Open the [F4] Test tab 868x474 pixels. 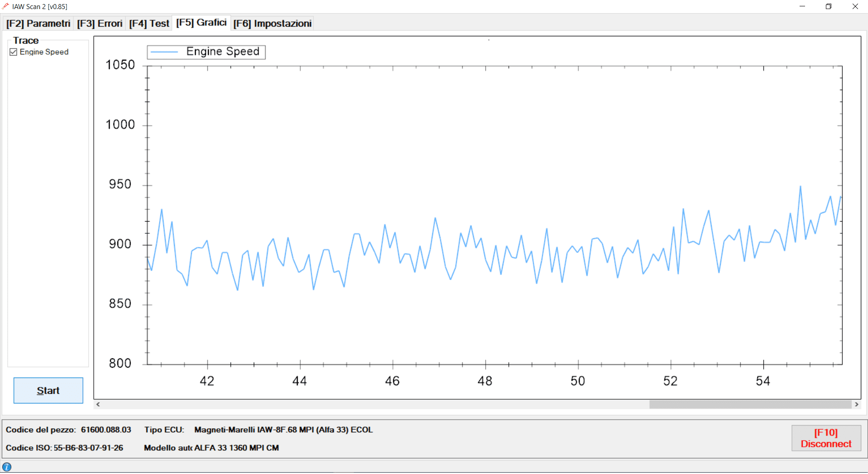[149, 24]
